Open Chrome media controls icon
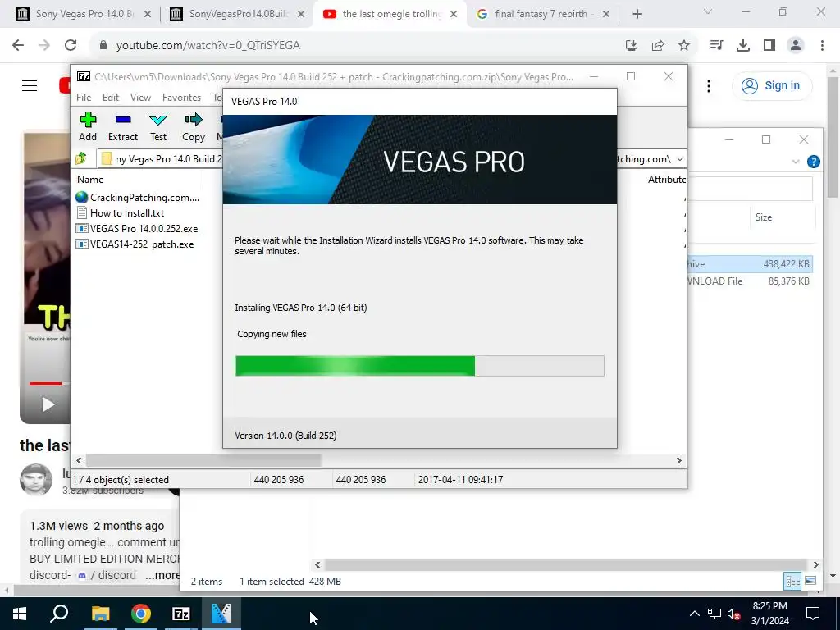 tap(716, 46)
